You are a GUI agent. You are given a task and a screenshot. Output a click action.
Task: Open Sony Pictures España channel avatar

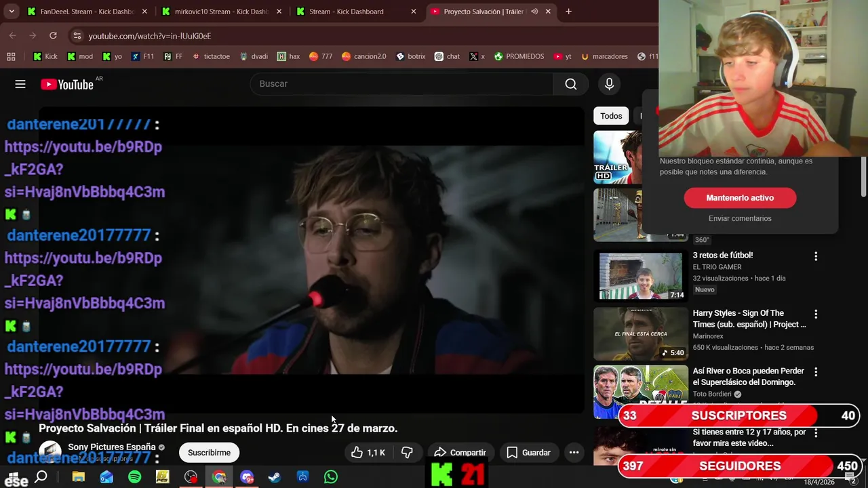(50, 452)
